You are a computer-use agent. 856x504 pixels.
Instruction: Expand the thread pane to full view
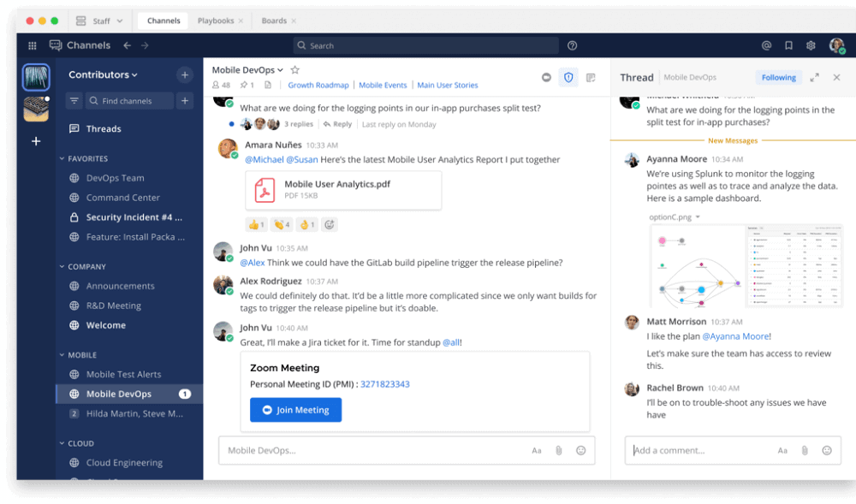coord(814,78)
